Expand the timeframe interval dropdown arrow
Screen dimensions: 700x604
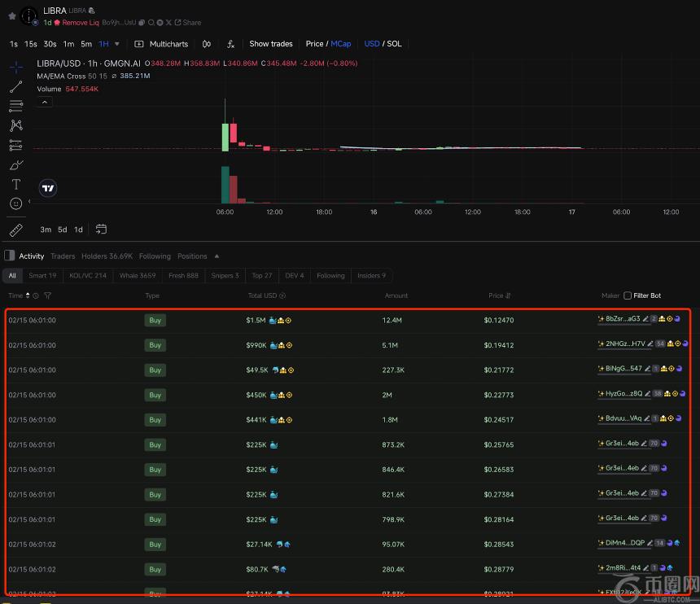tap(117, 44)
